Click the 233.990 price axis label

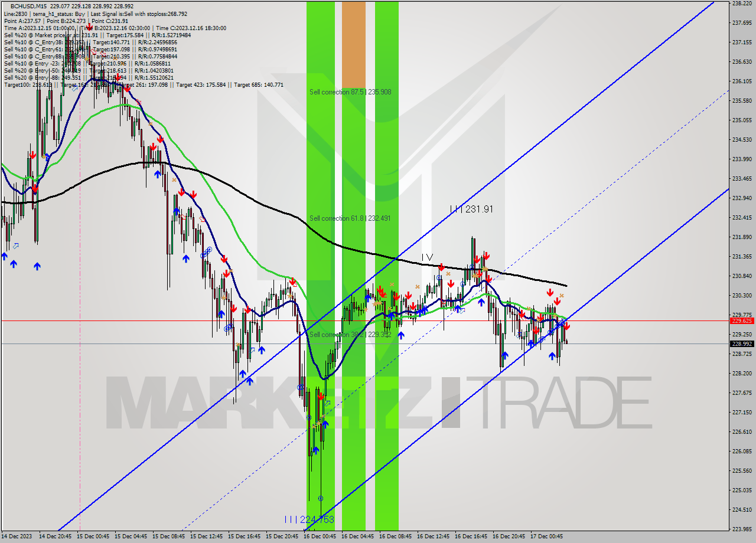pyautogui.click(x=742, y=159)
